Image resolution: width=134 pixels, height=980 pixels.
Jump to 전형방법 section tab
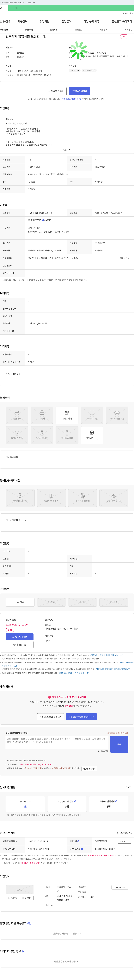(103, 30)
